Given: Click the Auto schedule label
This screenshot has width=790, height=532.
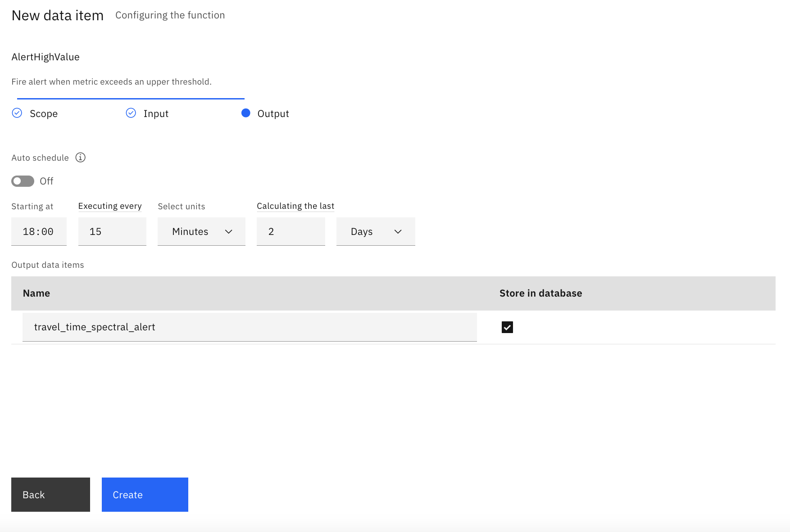Looking at the screenshot, I should point(40,158).
